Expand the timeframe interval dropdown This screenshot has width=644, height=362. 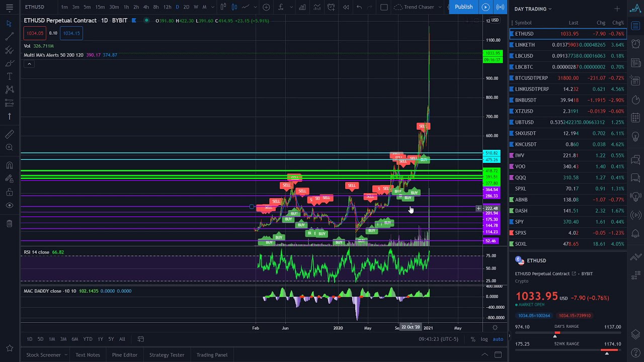212,7
